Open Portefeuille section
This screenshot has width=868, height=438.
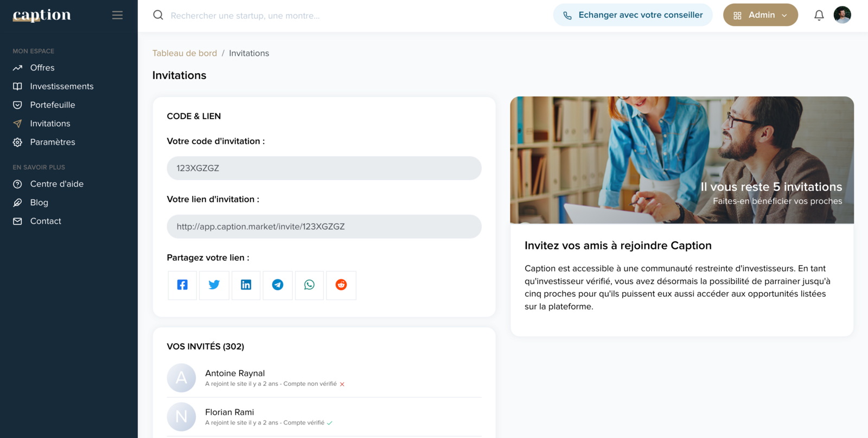tap(53, 105)
